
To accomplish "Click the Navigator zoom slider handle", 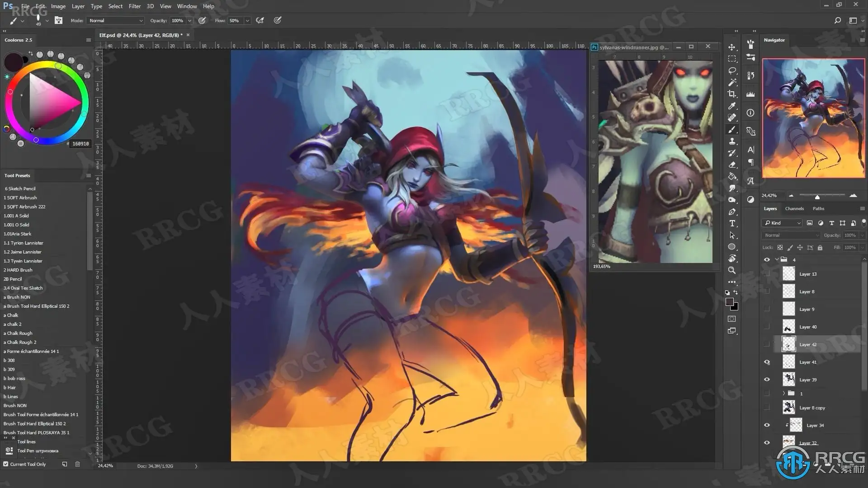I will [817, 197].
